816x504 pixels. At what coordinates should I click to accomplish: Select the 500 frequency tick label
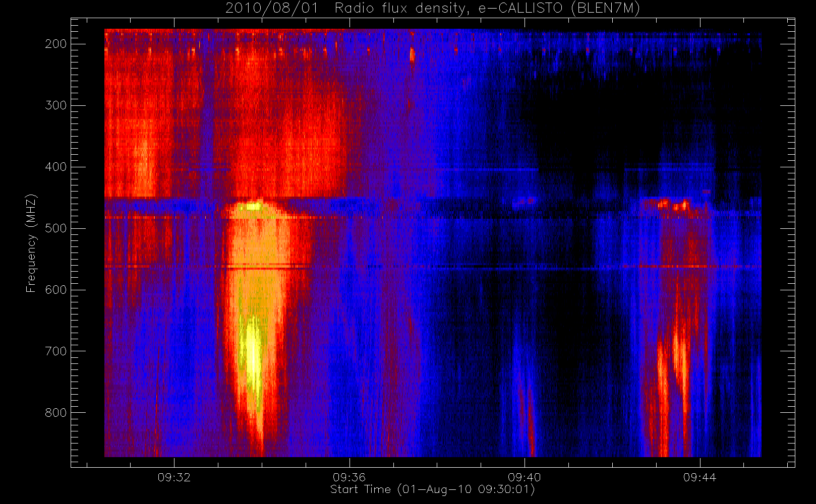coord(55,228)
